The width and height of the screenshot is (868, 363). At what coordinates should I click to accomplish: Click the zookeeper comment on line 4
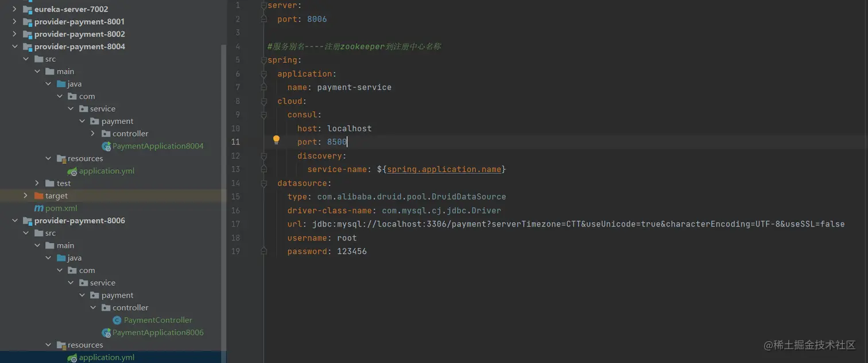pos(354,46)
